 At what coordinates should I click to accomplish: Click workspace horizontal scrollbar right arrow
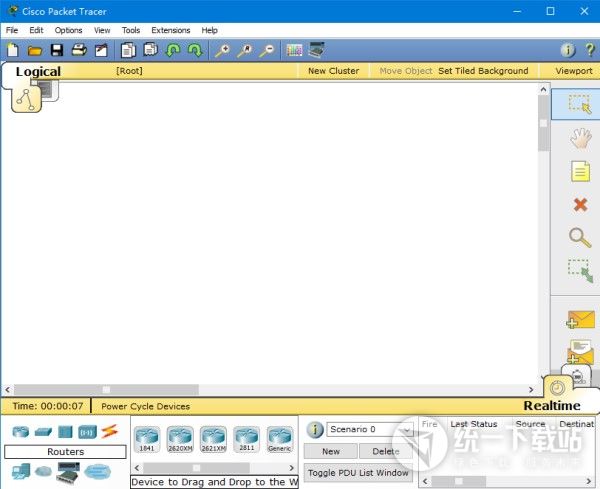pyautogui.click(x=531, y=390)
